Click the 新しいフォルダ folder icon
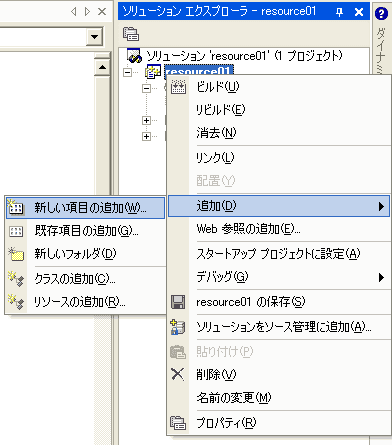 point(16,254)
